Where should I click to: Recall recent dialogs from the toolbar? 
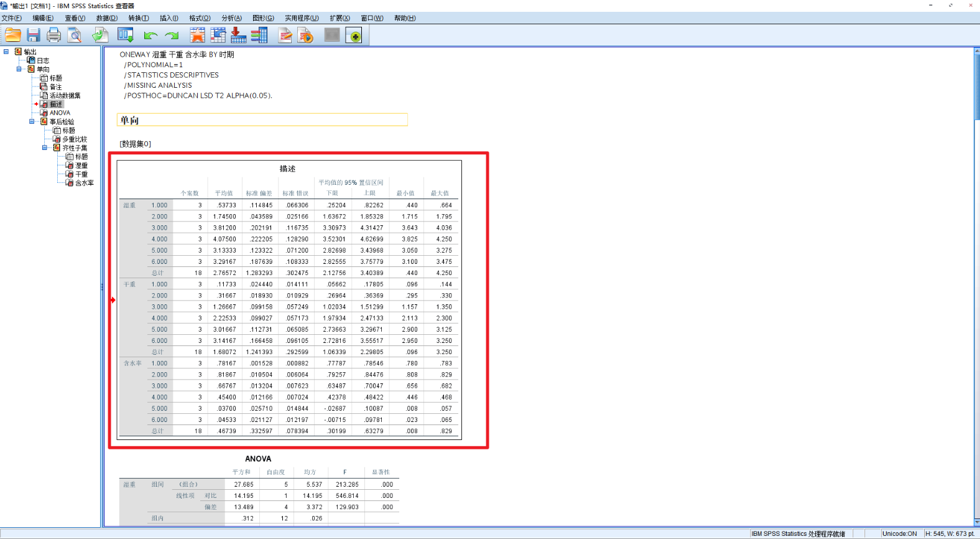point(126,35)
